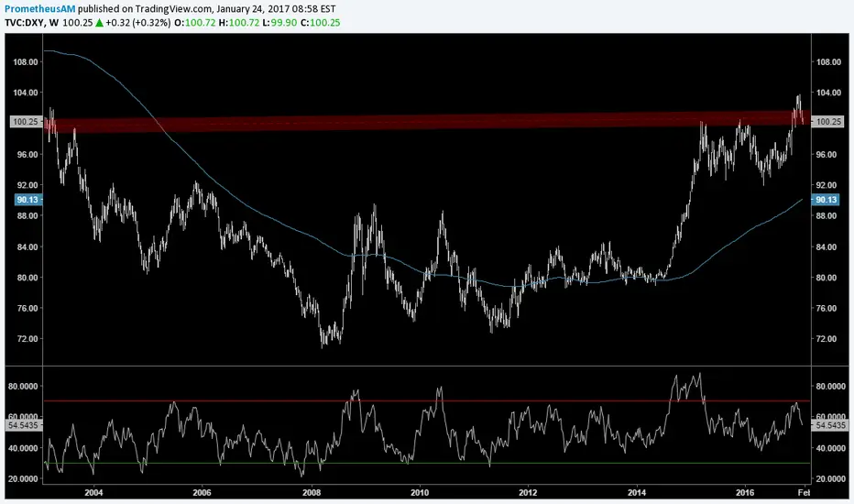Click the H:100.72 high value

(x=238, y=23)
